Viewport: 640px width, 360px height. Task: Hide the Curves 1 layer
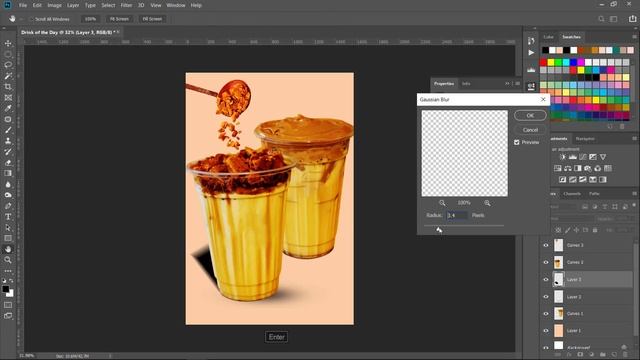[546, 314]
